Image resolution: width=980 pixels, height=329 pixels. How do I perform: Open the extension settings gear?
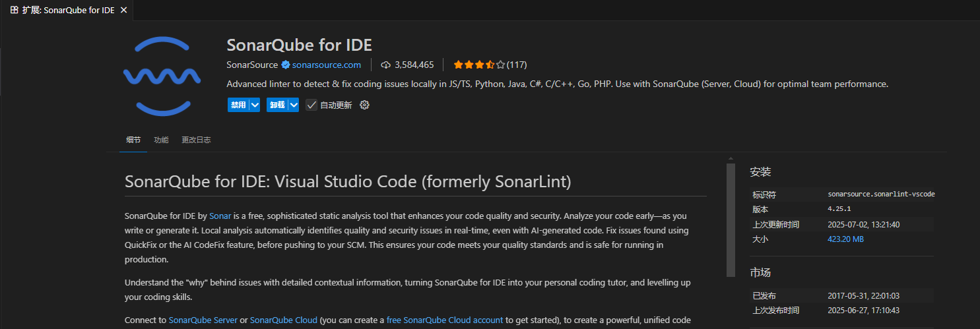coord(364,105)
